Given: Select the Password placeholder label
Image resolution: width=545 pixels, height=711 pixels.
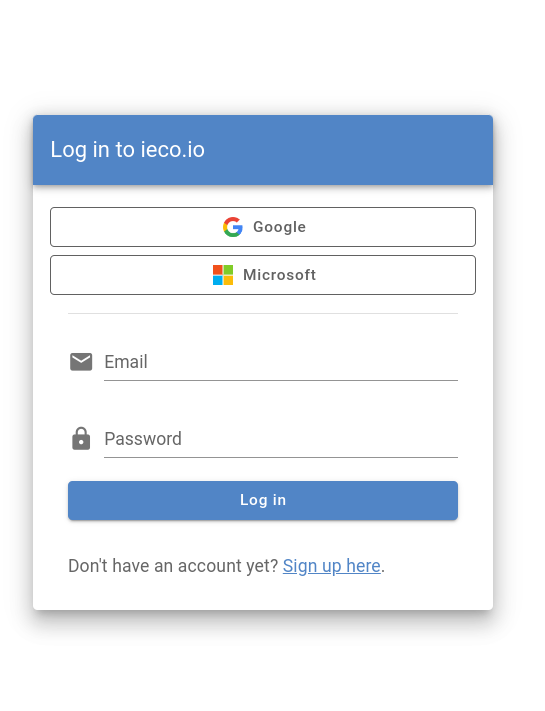Looking at the screenshot, I should 143,438.
